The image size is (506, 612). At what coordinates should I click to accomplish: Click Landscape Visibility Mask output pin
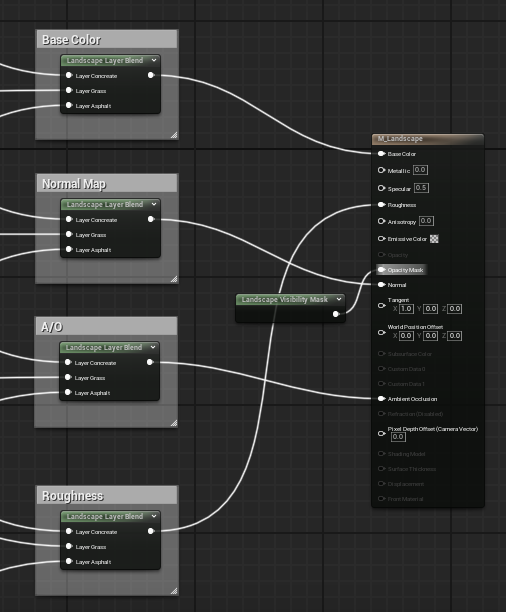336,314
